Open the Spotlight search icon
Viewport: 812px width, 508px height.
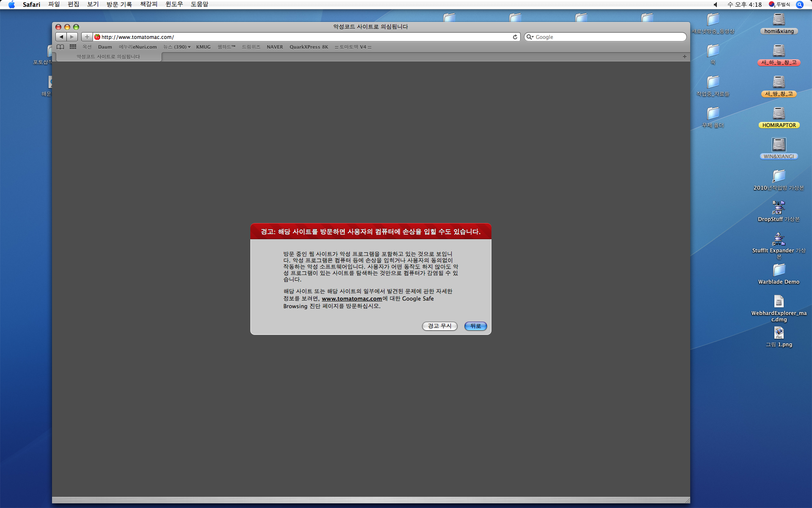799,4
